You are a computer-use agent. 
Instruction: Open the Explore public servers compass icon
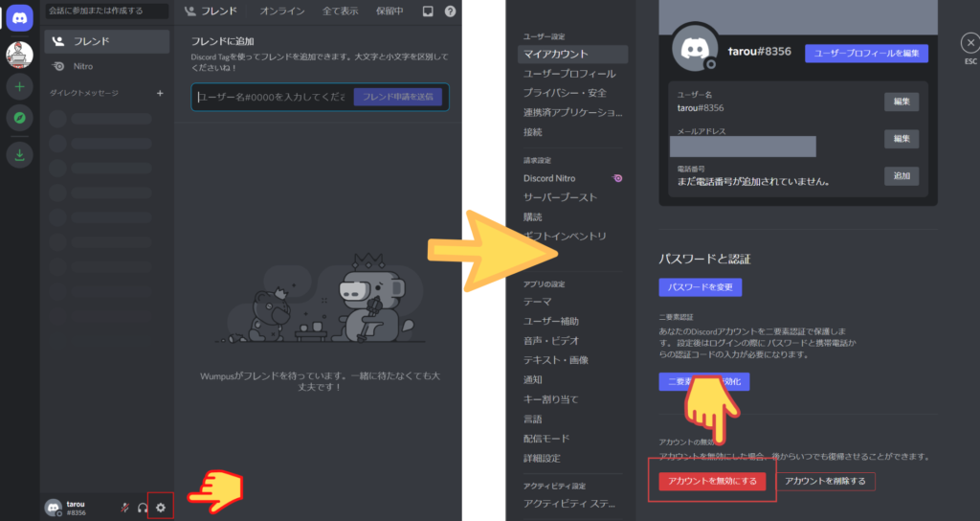[x=19, y=118]
